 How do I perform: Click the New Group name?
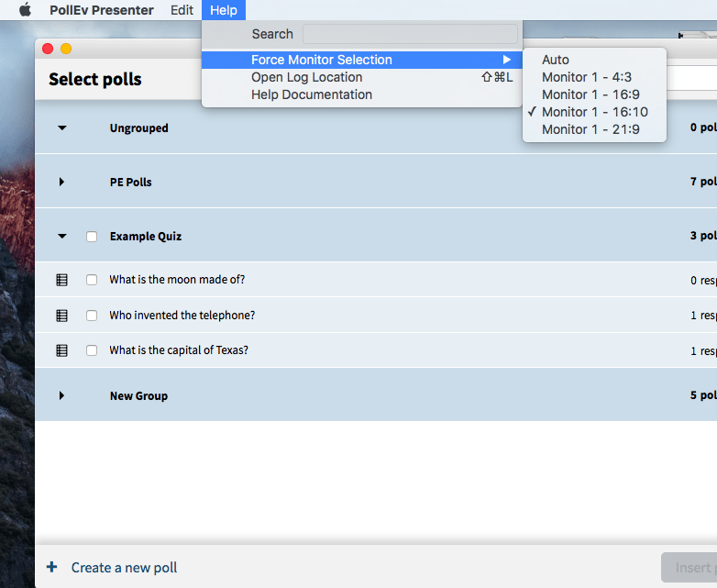[139, 395]
